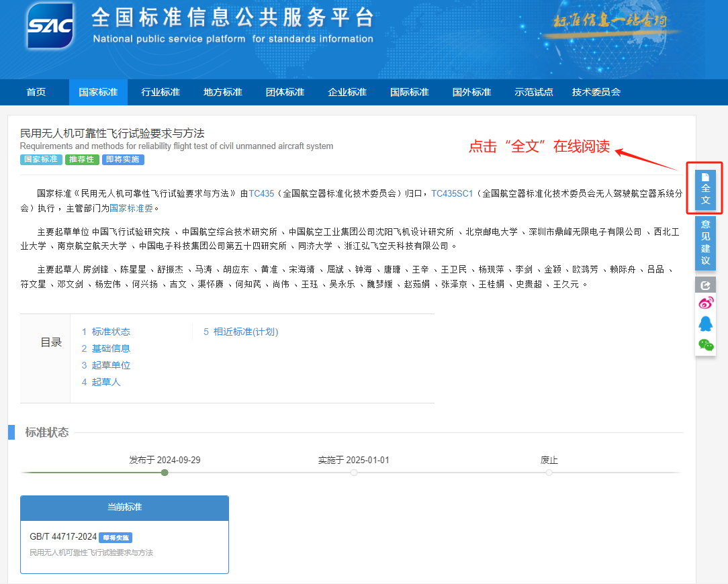Go to the 首页 home menu
Viewport: 728px width, 584px height.
[x=36, y=92]
